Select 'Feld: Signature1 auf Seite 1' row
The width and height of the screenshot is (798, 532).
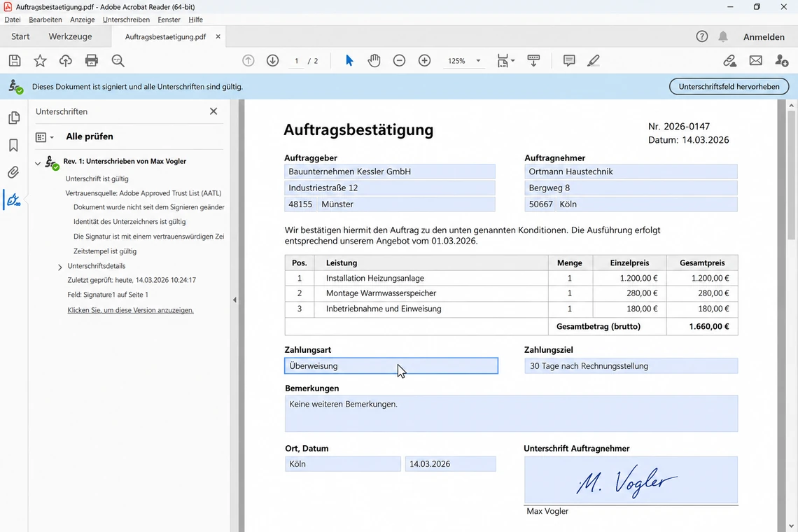click(108, 295)
